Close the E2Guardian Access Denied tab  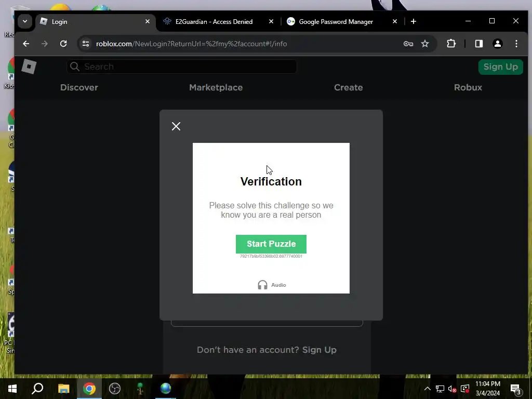point(271,21)
